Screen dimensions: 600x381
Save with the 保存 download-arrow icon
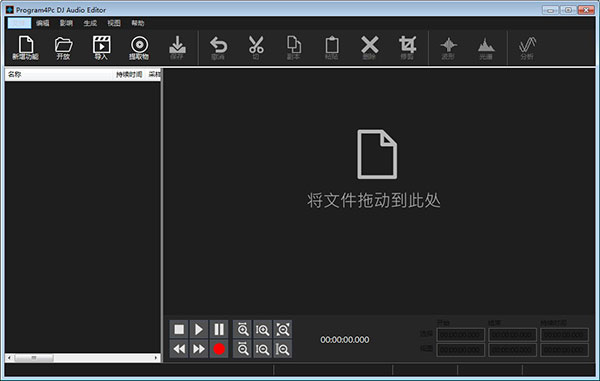[177, 48]
